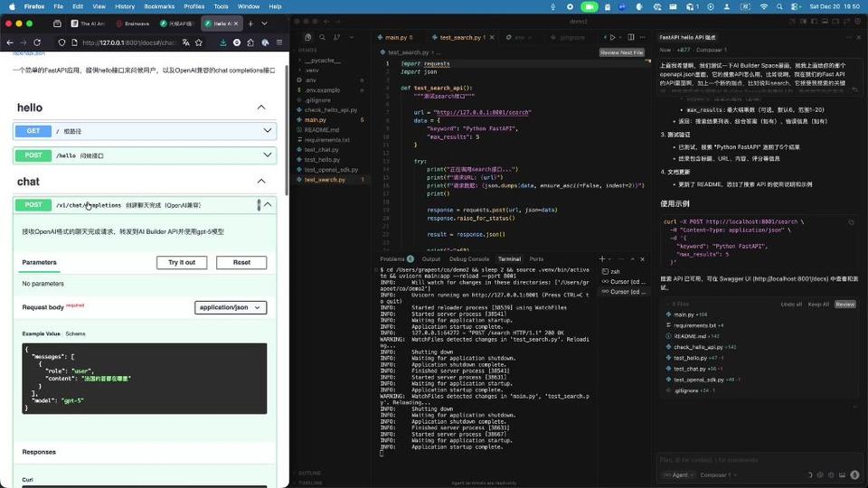Bookmark this page with the star icon
868x488 pixels.
tap(199, 42)
